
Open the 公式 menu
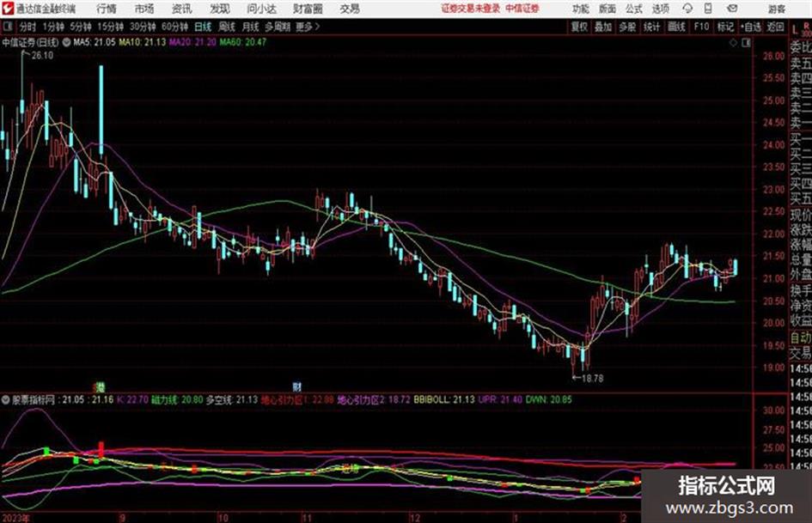click(634, 9)
